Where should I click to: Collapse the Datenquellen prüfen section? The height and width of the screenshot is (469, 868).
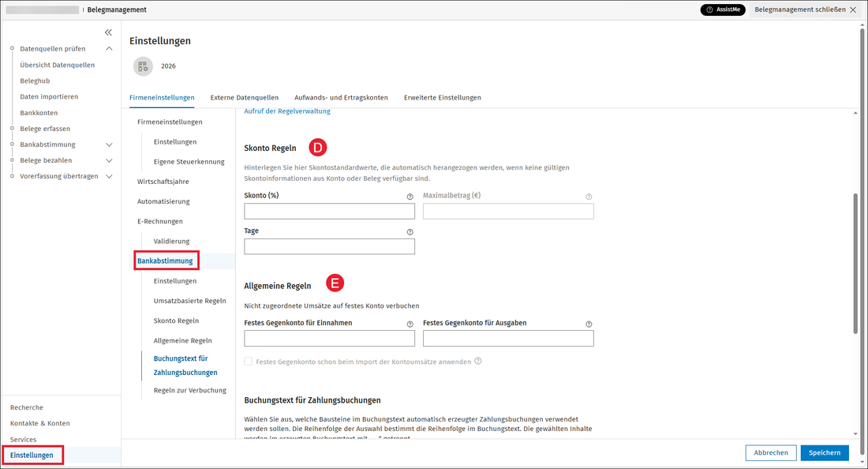point(109,49)
